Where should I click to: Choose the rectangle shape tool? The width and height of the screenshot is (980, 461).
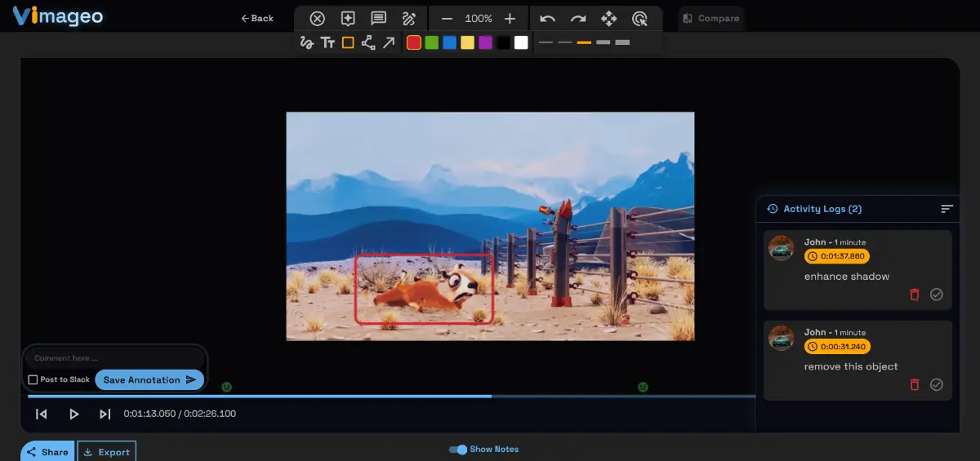point(348,42)
